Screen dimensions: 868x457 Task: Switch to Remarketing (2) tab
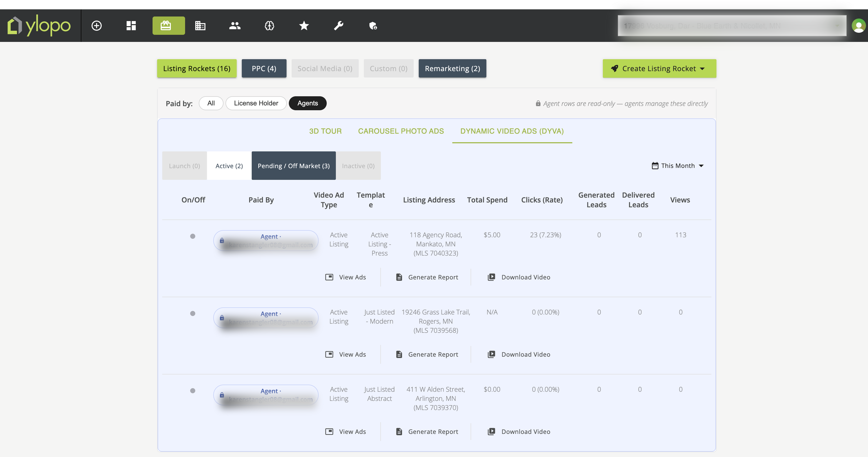(452, 68)
